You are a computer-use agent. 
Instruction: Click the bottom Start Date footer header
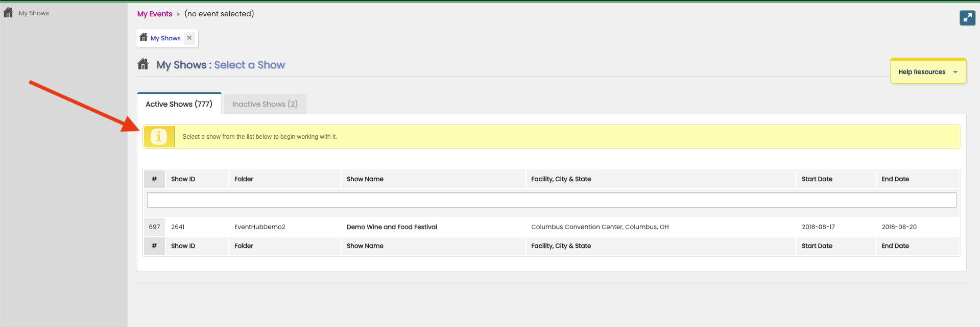[836, 246]
